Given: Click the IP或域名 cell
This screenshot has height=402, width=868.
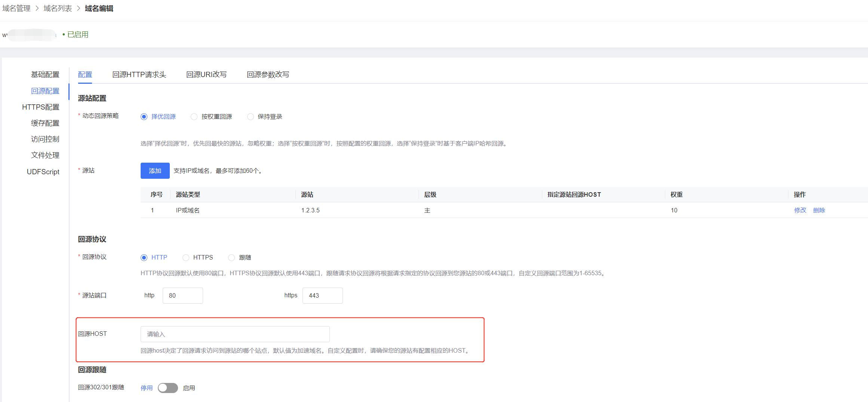Looking at the screenshot, I should click(188, 210).
